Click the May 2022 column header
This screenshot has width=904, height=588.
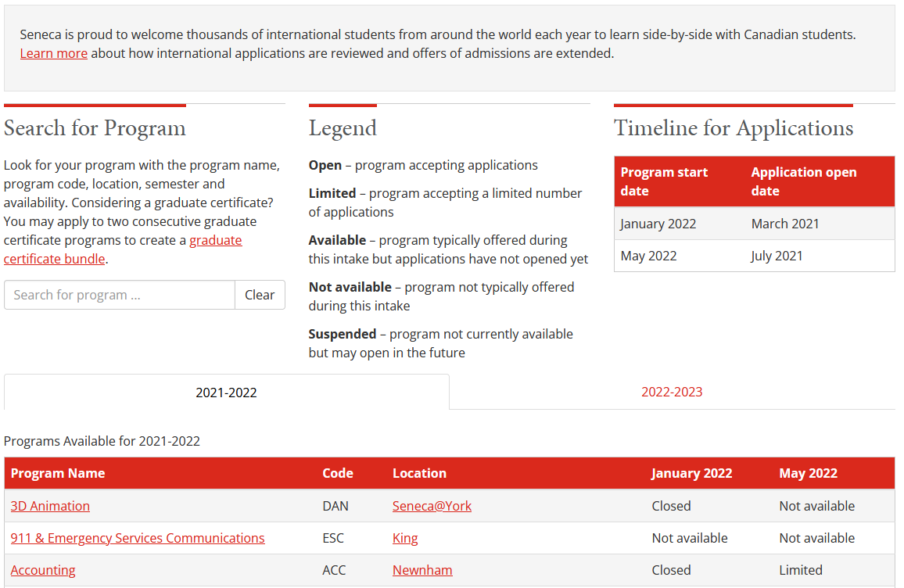coord(808,473)
